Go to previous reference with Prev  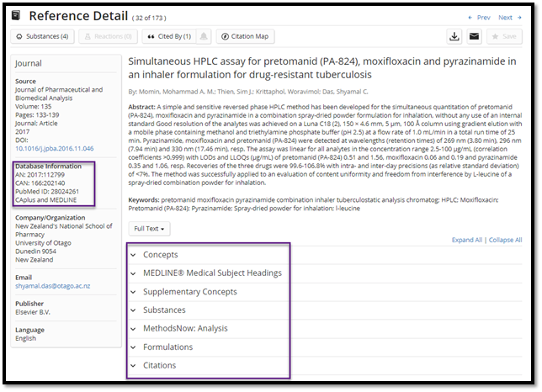point(480,18)
